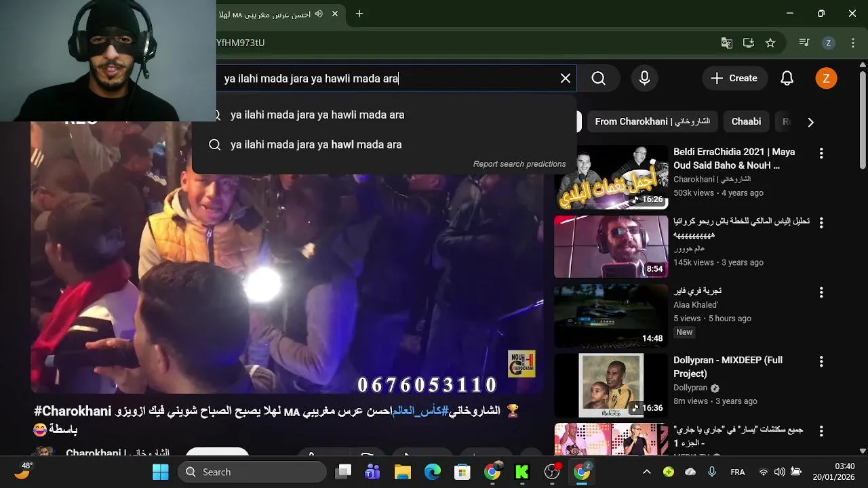Viewport: 868px width, 488px height.
Task: Click the install app icon in address bar
Action: tap(749, 43)
